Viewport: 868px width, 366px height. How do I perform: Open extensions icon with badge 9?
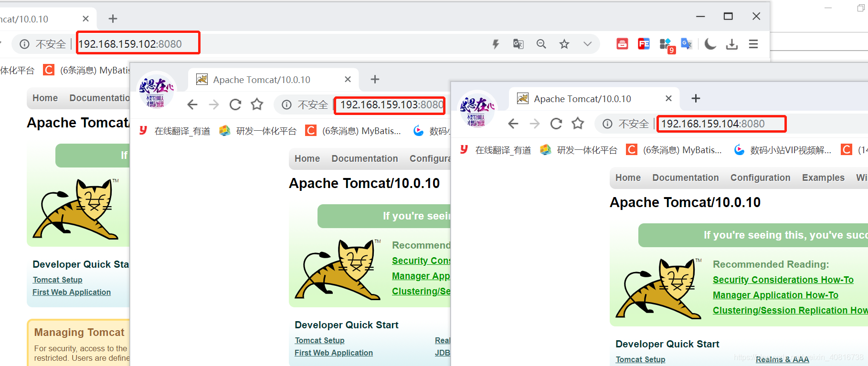[666, 45]
